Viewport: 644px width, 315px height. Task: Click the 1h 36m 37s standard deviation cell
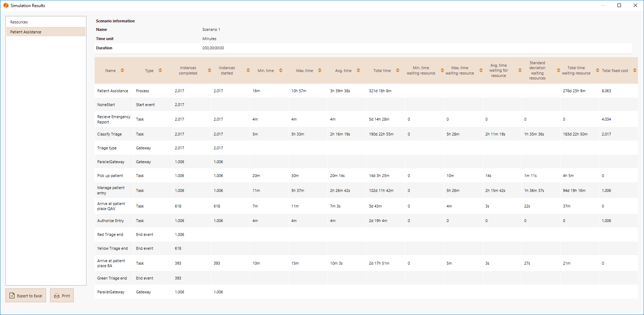(x=534, y=190)
